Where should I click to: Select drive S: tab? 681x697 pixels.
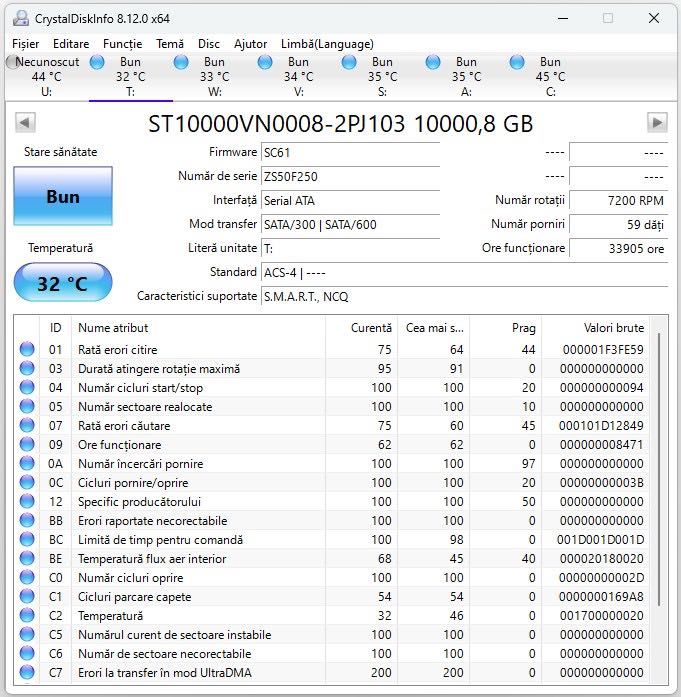pyautogui.click(x=383, y=76)
